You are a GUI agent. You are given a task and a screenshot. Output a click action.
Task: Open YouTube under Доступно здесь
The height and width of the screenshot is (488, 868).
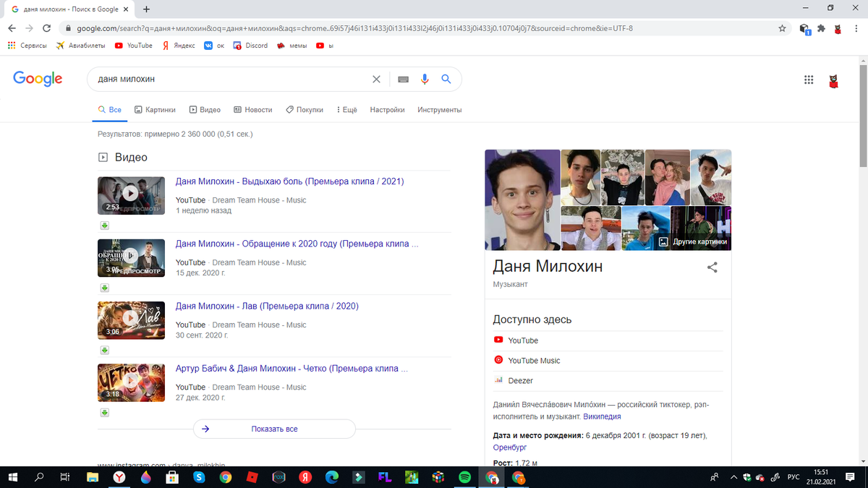point(523,341)
